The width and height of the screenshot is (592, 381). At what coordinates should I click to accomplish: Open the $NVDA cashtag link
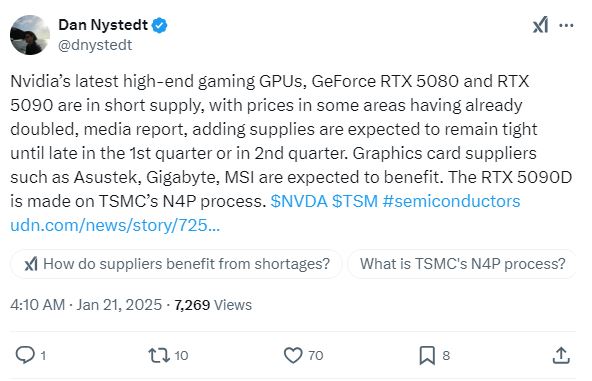click(299, 201)
